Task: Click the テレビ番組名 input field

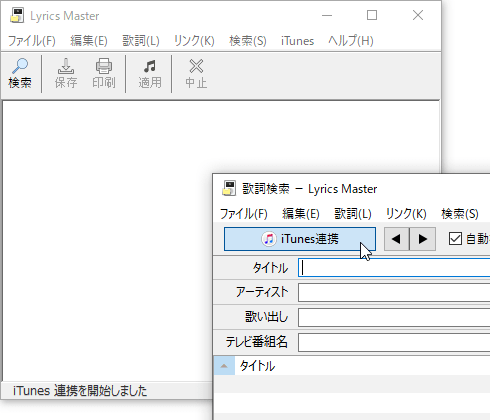Action: (394, 342)
